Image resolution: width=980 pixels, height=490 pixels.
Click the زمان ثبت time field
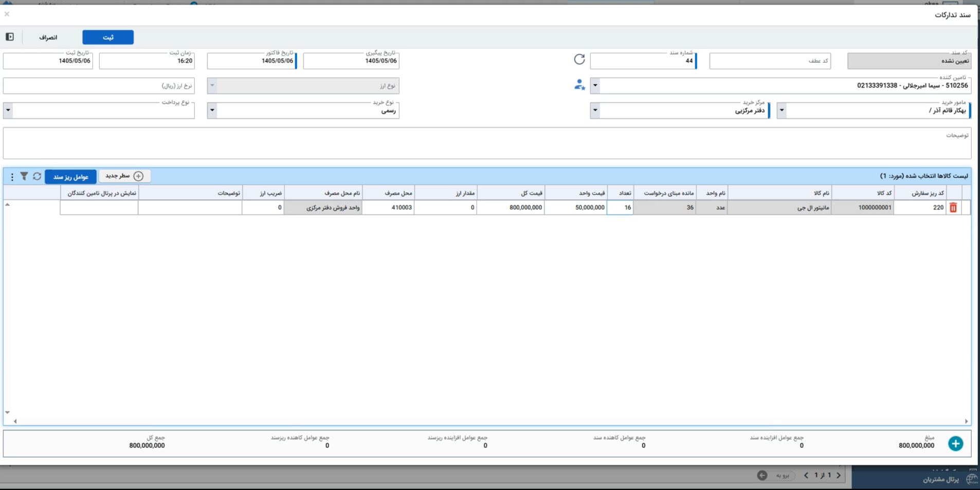click(x=147, y=61)
